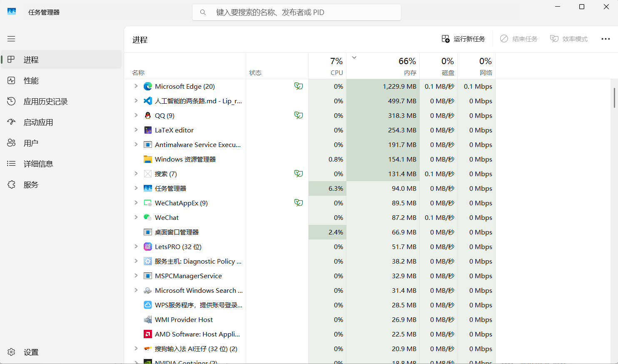Switch to the 详细信息 page
Viewport: 618px width, 364px height.
click(61, 164)
